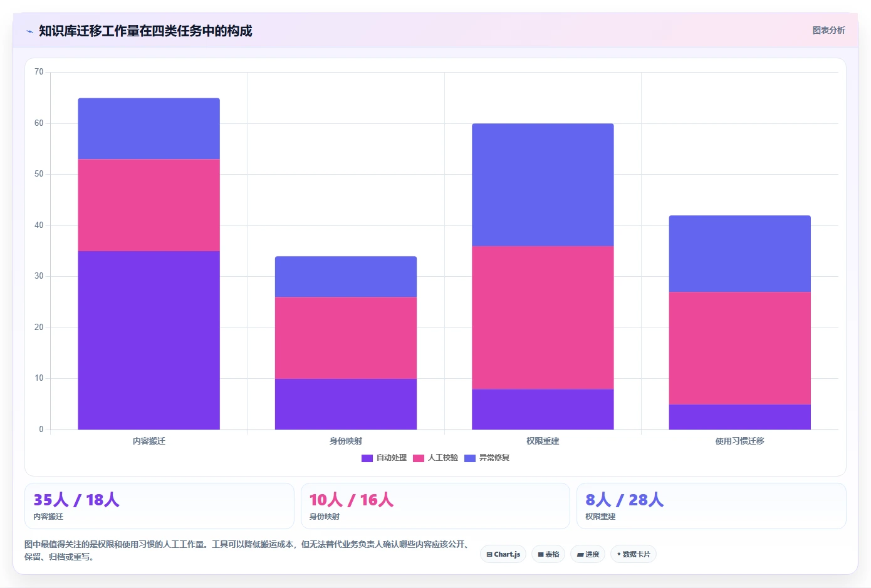
Task: Click the summary paragraph starting 图中最值得关注
Action: tap(248, 550)
